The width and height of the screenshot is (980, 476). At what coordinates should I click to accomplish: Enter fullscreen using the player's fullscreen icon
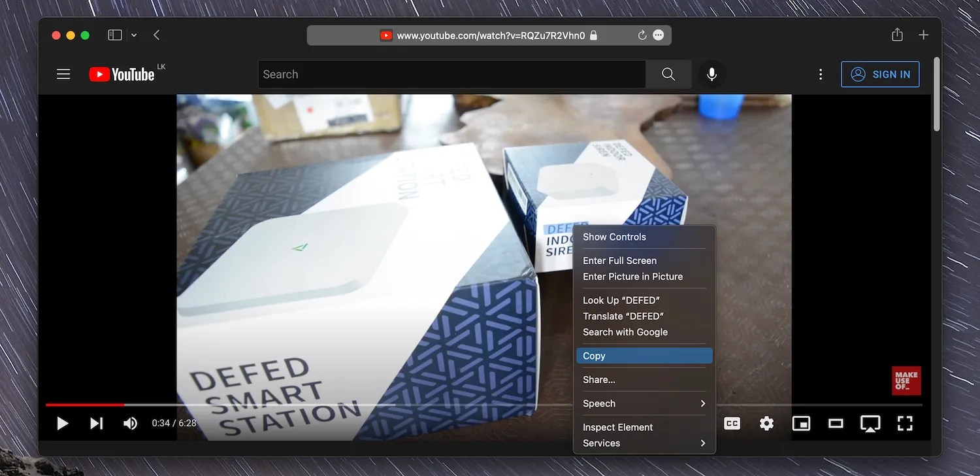click(x=905, y=423)
